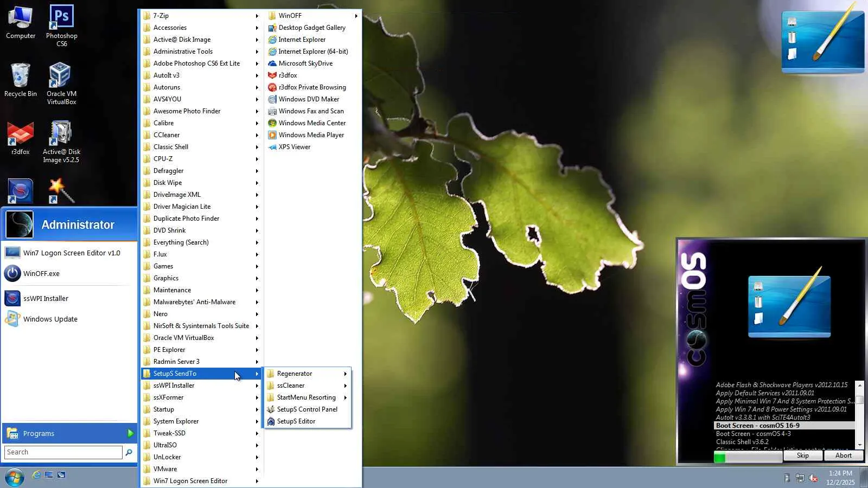This screenshot has width=868, height=488.
Task: Expand the ssCleaner submenu arrow
Action: [345, 386]
